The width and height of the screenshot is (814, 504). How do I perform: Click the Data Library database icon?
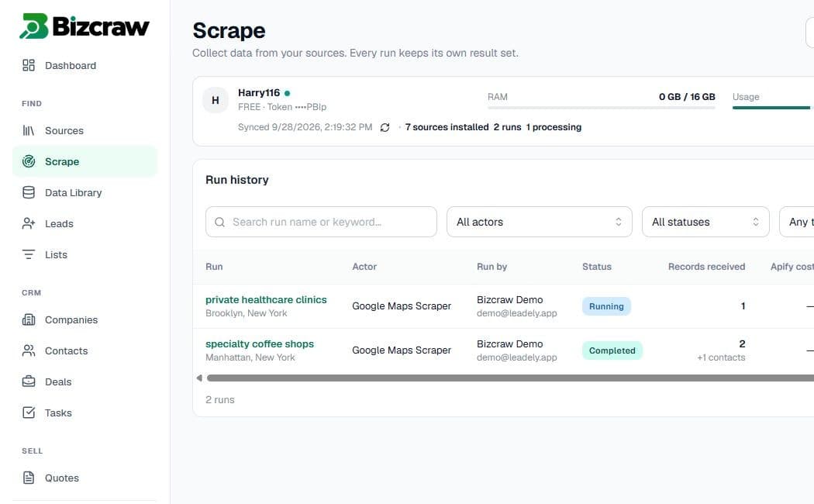click(29, 192)
